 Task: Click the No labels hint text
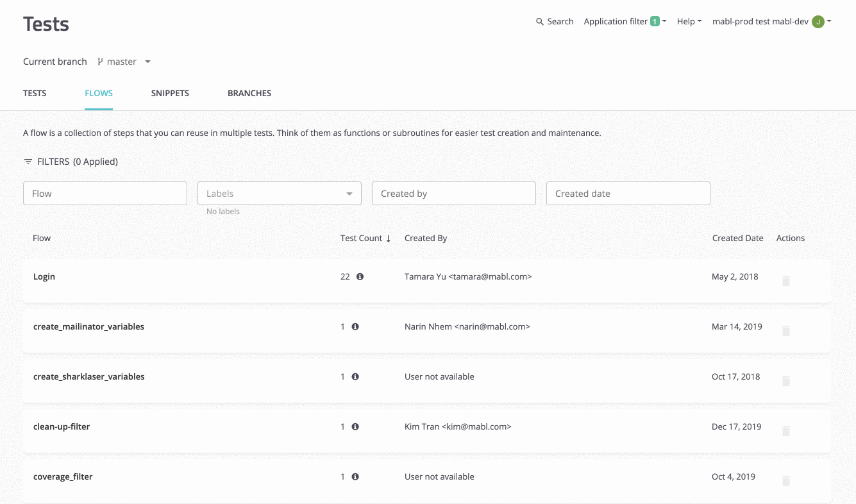[223, 212]
